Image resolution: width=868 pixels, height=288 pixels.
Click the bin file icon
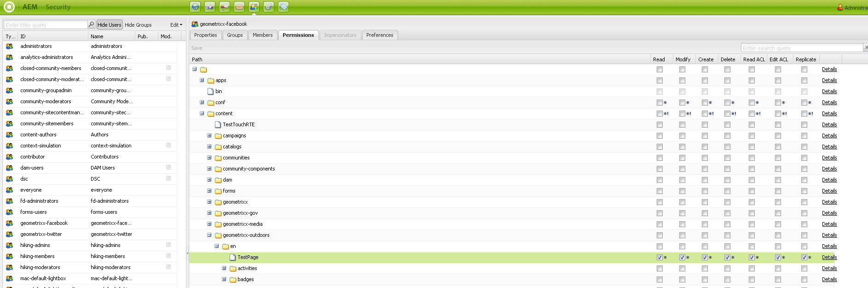click(211, 91)
